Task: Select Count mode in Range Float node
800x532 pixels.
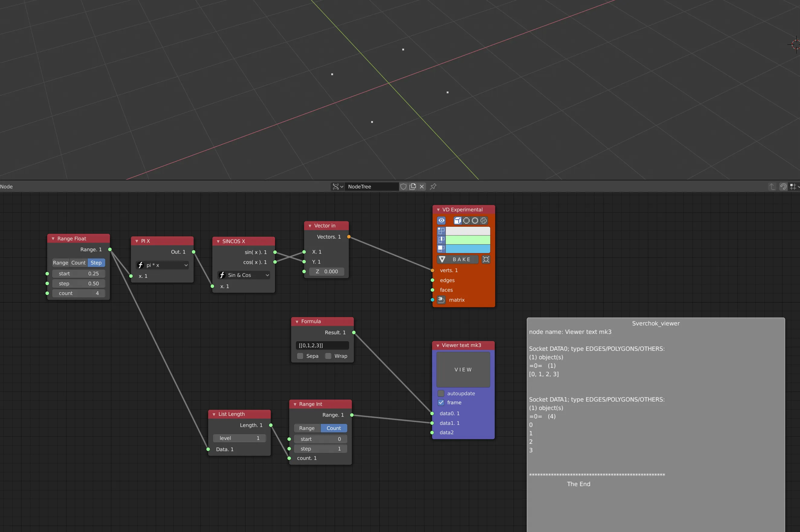Action: tap(78, 263)
